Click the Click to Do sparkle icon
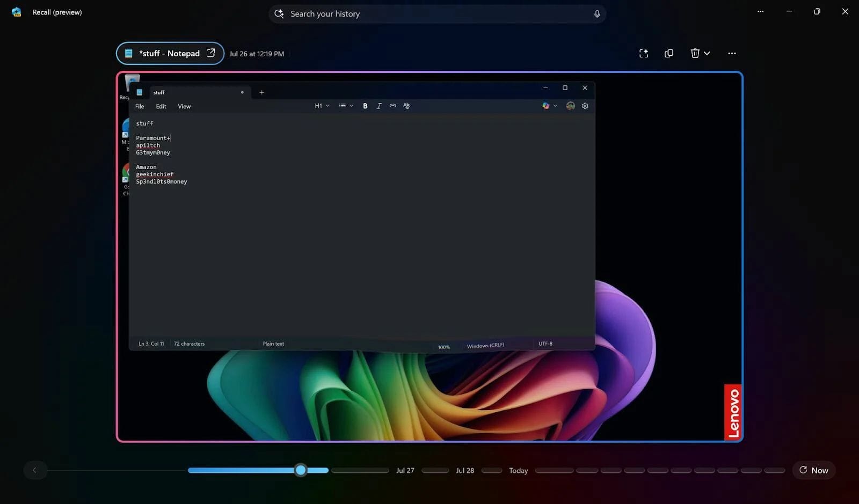 [644, 53]
